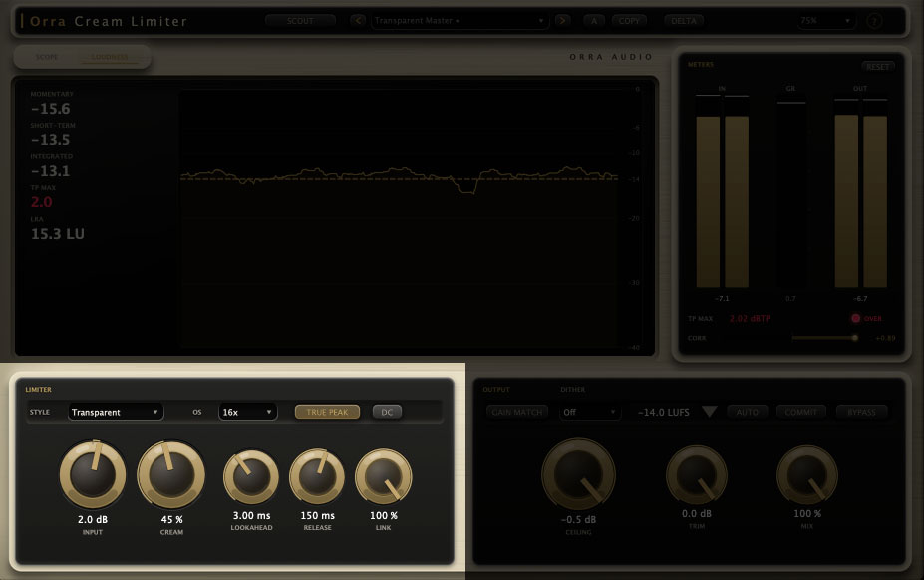Viewport: 924px width, 580px height.
Task: Click the 2.02 dBTP TP MAX readout
Action: [x=750, y=318]
